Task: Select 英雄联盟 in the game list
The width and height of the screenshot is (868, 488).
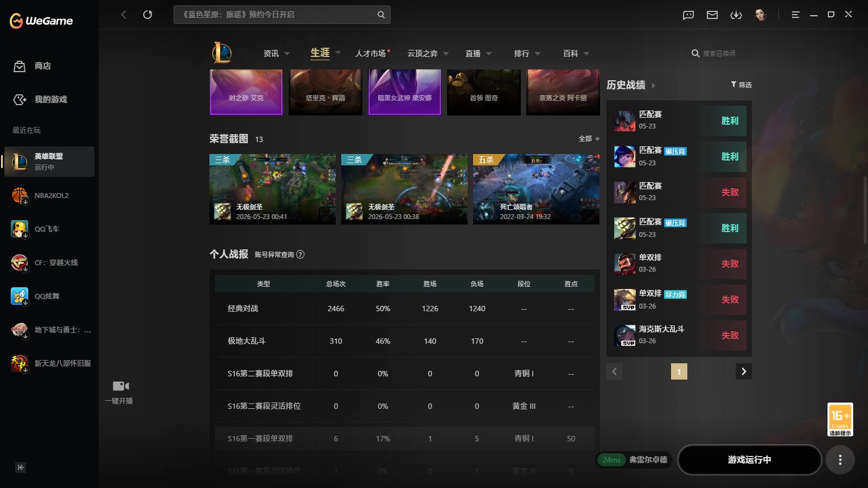Action: pyautogui.click(x=49, y=162)
